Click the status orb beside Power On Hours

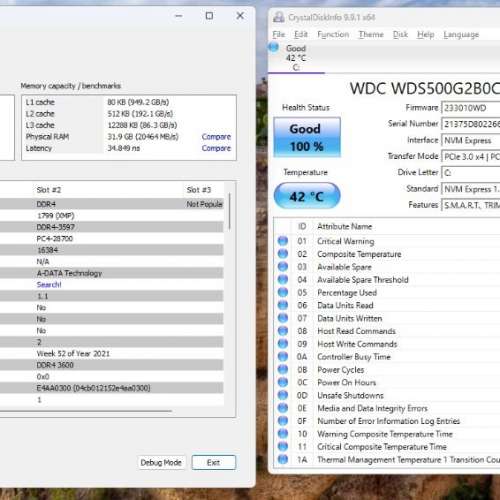click(x=283, y=382)
